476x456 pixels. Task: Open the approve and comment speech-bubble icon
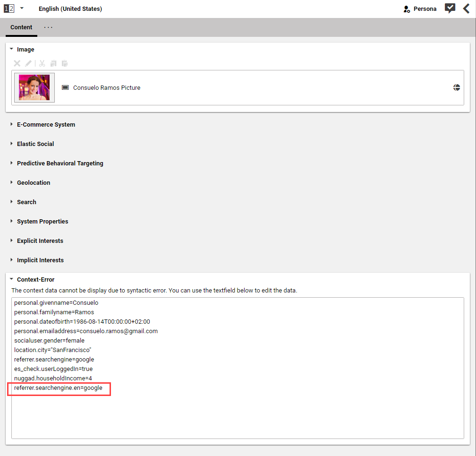point(450,9)
